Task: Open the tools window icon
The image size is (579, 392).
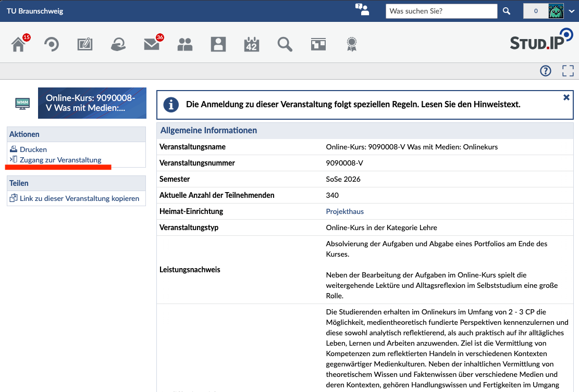Action: tap(318, 44)
